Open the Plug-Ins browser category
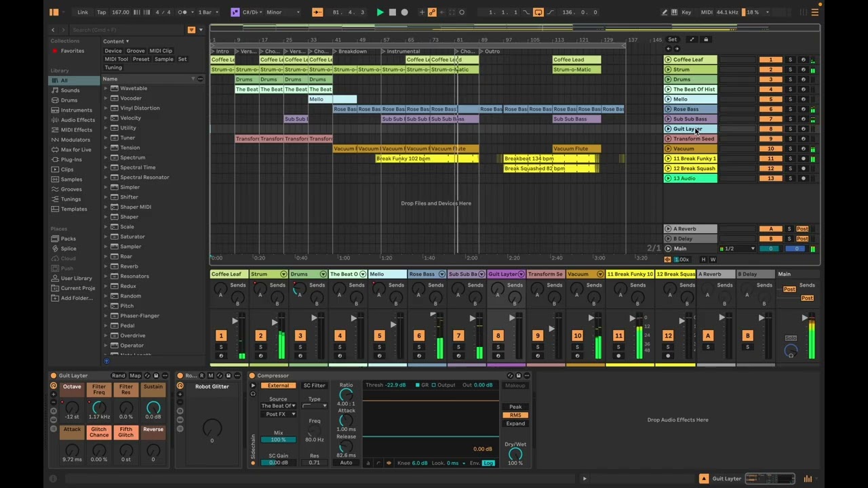 pyautogui.click(x=71, y=160)
